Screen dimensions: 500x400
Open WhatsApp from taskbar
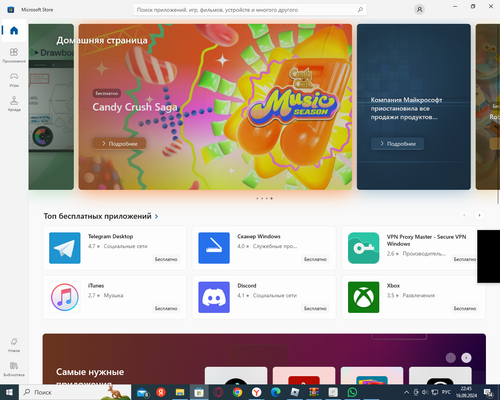point(352,392)
